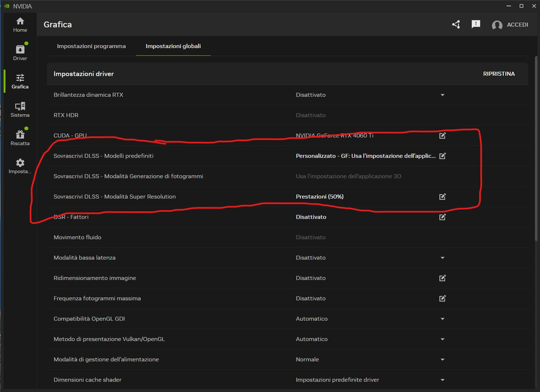This screenshot has height=392, width=540.
Task: Click ACCEDI to sign in
Action: pos(518,24)
